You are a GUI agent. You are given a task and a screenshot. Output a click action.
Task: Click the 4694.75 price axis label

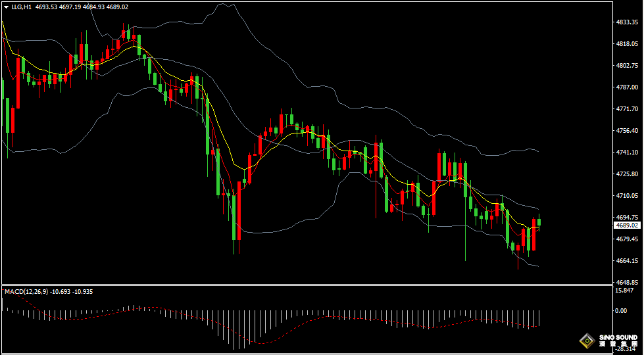click(627, 218)
